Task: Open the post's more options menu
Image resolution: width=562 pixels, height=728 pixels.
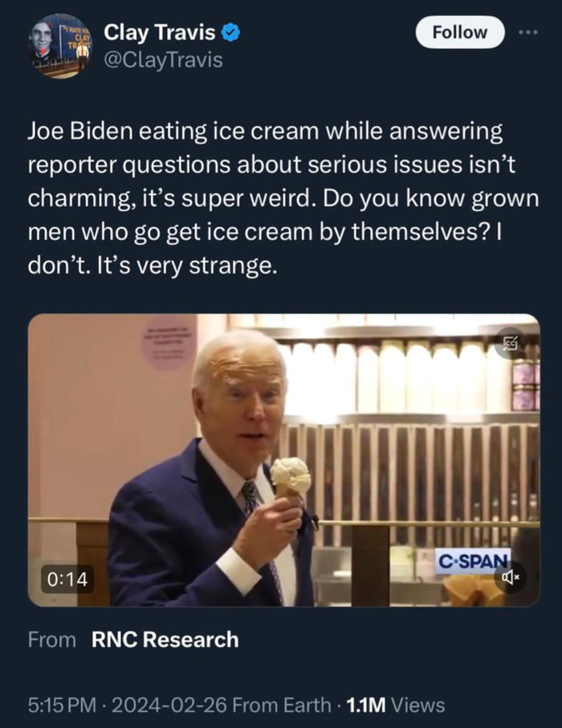Action: (527, 30)
